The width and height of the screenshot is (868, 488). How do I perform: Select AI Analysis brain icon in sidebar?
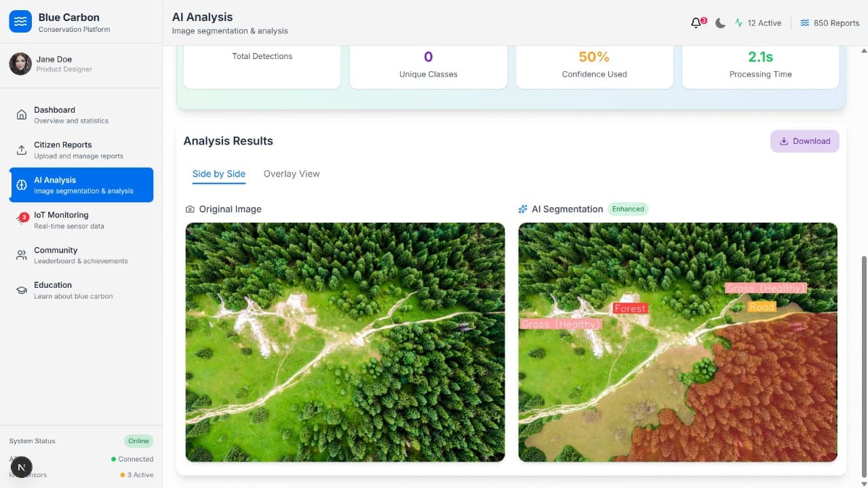[22, 185]
